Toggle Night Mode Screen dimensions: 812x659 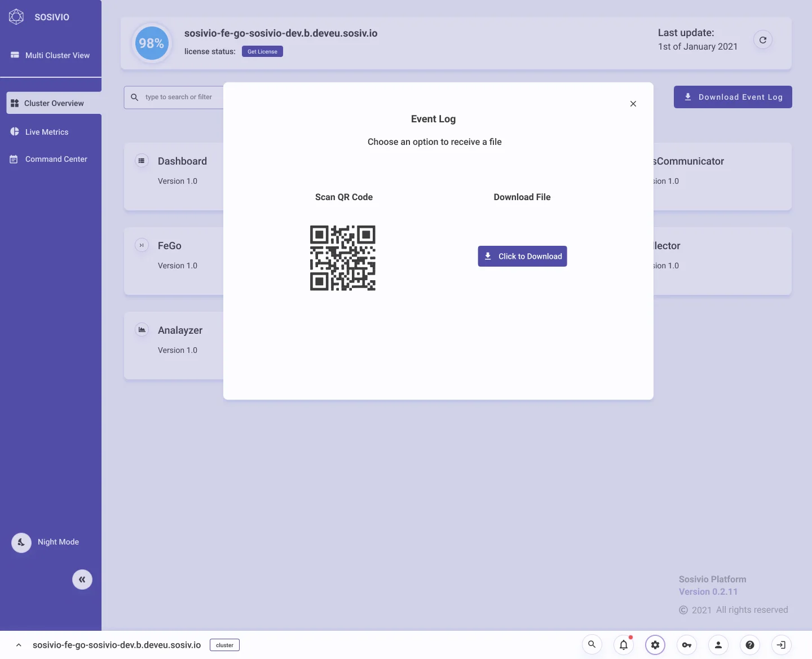[21, 542]
